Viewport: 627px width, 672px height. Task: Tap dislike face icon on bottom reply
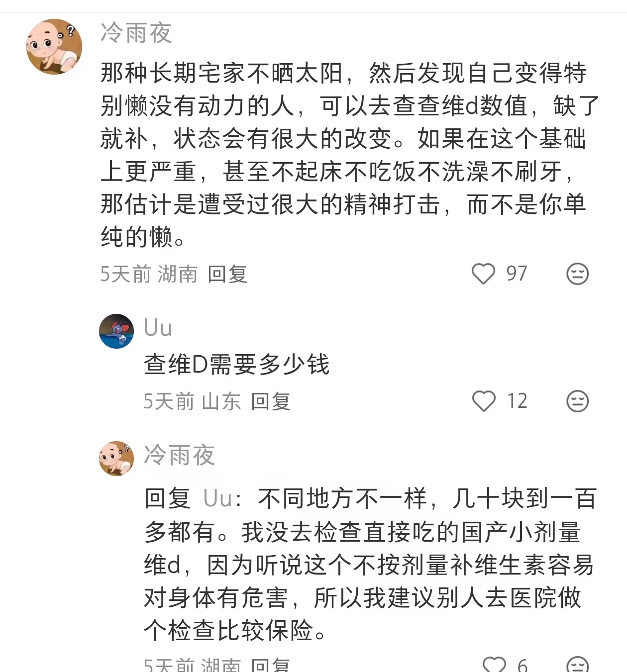coord(577,665)
